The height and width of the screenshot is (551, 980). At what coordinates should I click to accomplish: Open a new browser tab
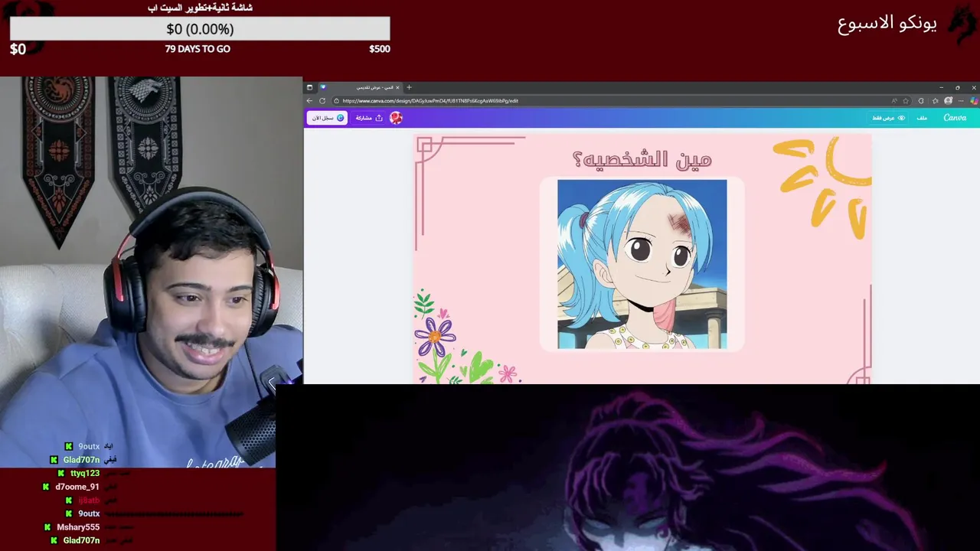pyautogui.click(x=409, y=87)
